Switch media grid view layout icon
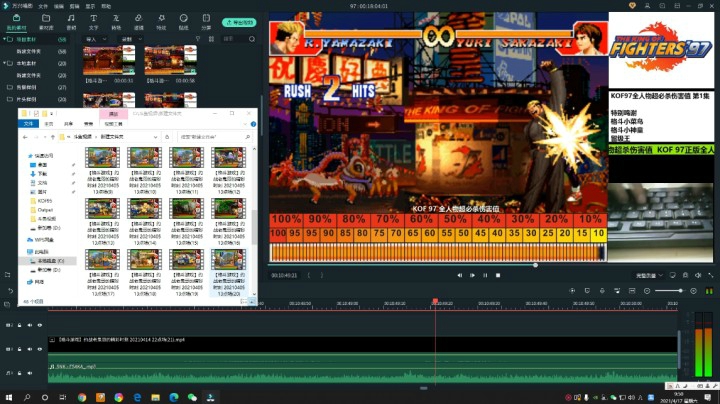Viewport: 720px width, 404px height. [x=211, y=39]
